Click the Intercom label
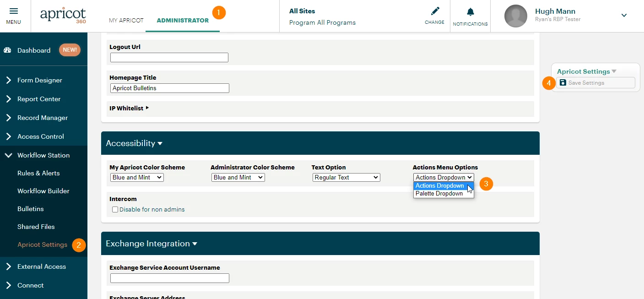This screenshot has width=644, height=299. pos(123,199)
